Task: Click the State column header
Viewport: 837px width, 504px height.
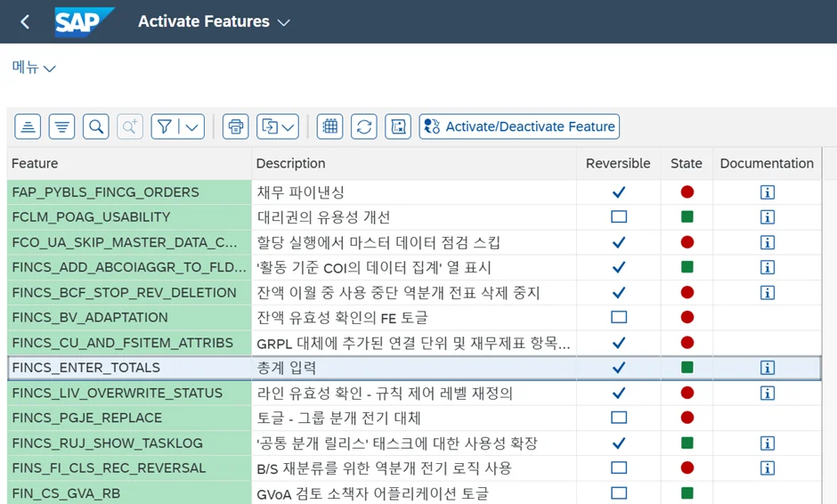Action: click(x=686, y=163)
